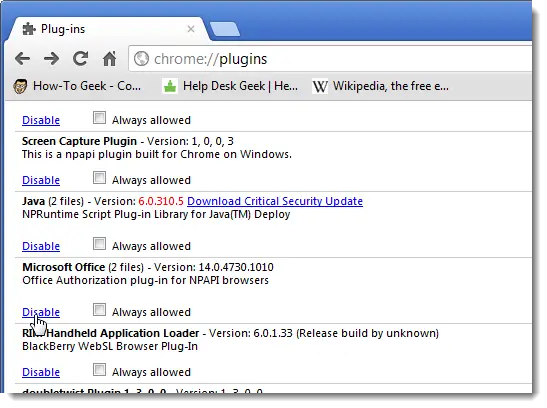Open a new tab
The width and height of the screenshot is (547, 408).
225,29
